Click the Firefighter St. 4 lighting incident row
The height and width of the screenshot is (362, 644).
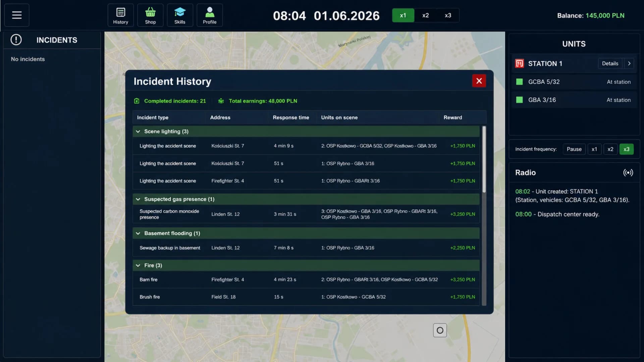pos(306,181)
